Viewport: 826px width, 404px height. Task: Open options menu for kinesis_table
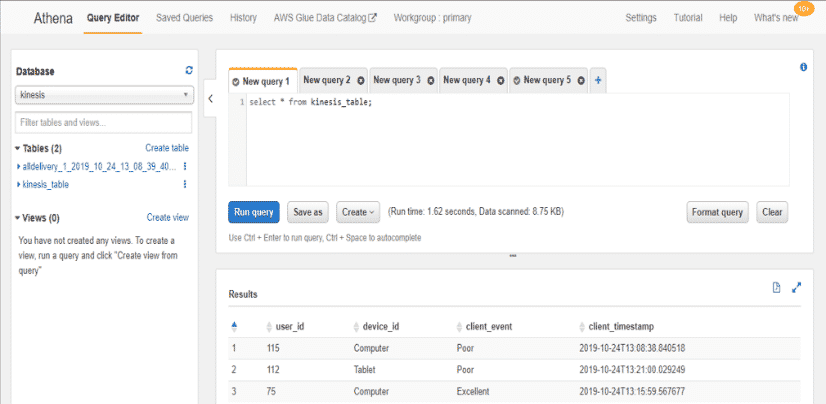coord(184,184)
